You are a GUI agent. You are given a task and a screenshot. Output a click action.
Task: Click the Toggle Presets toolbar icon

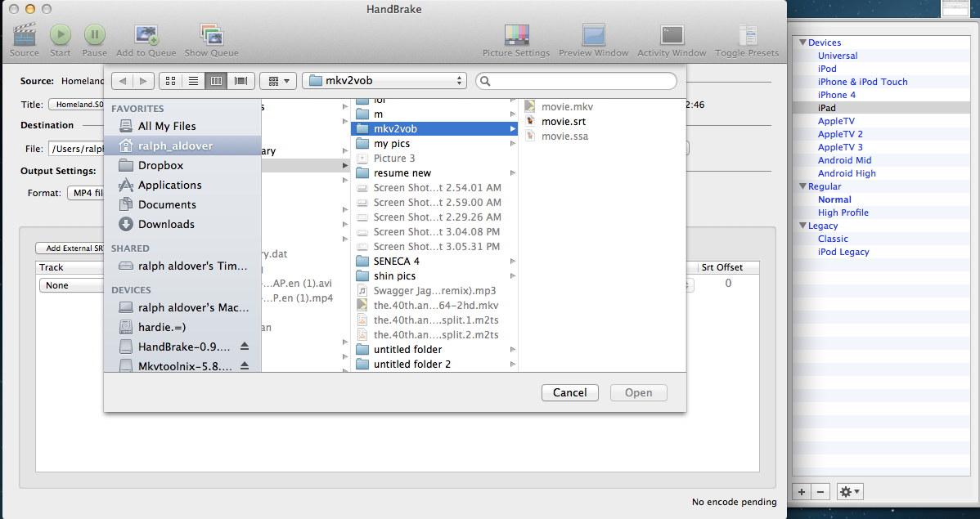tap(747, 35)
